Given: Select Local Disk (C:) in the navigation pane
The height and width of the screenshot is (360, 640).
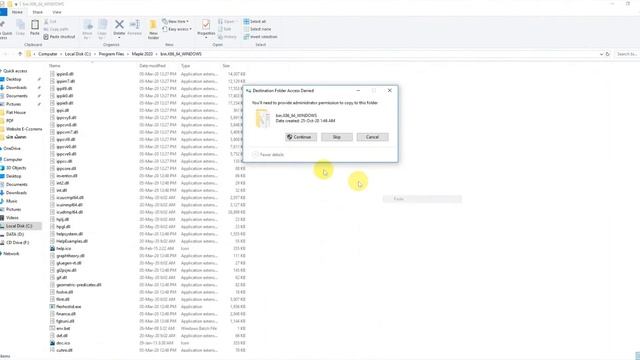Looking at the screenshot, I should (20, 226).
